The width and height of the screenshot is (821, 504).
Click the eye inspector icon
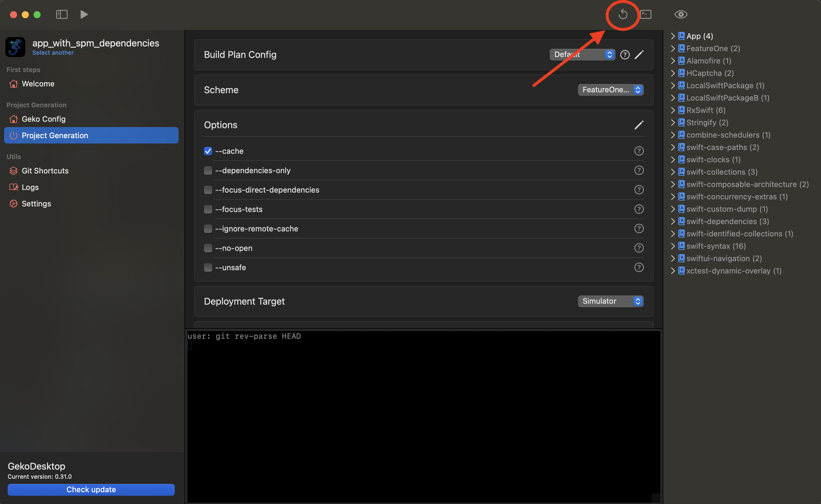(681, 14)
